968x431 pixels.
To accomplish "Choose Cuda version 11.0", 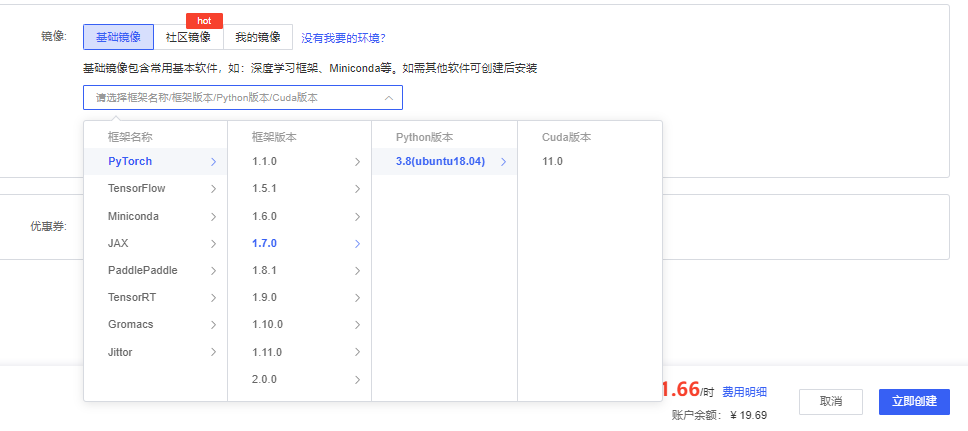I will point(590,161).
